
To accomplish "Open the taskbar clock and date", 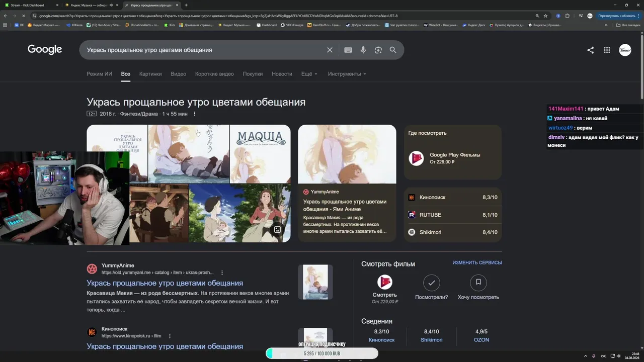I will (632, 356).
